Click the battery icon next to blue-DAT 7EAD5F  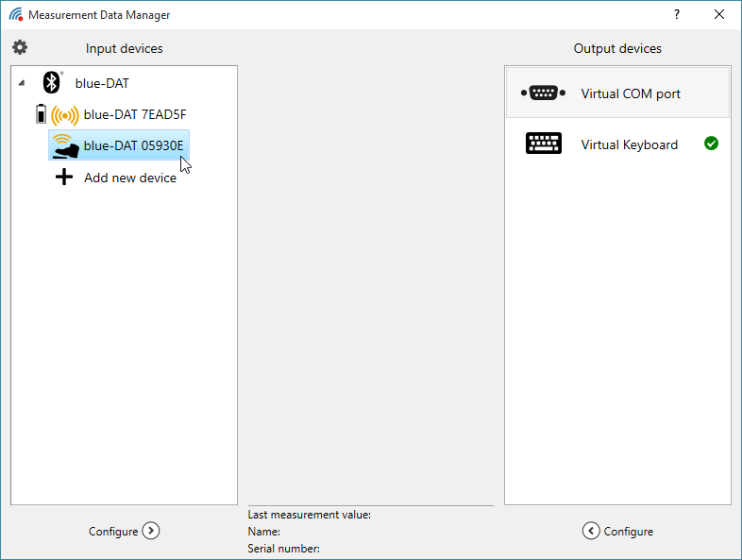pyautogui.click(x=41, y=115)
